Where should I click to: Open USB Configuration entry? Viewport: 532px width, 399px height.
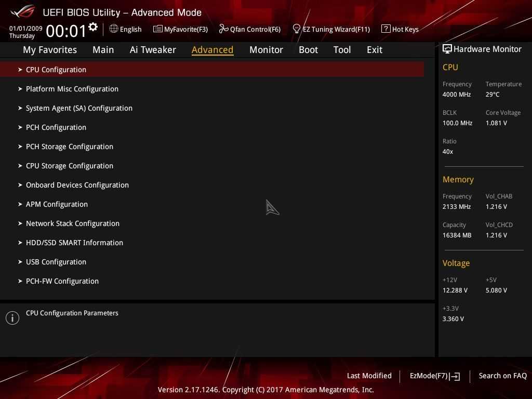point(56,262)
